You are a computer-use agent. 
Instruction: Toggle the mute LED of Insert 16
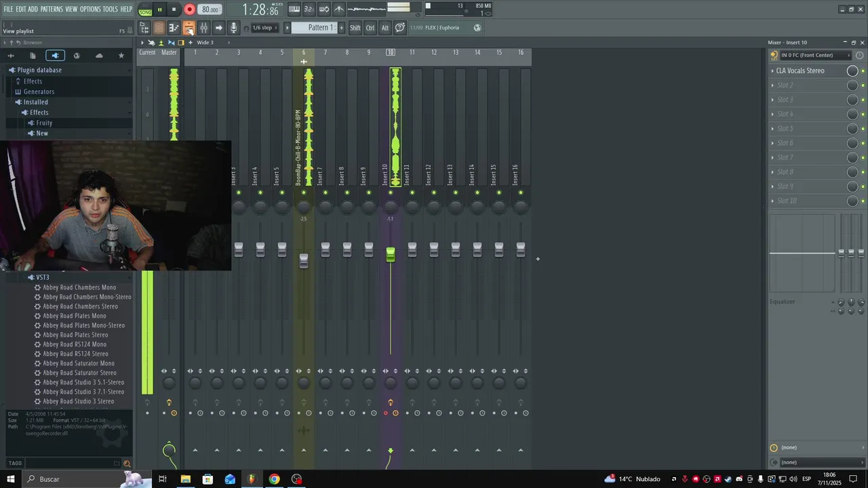pos(521,193)
